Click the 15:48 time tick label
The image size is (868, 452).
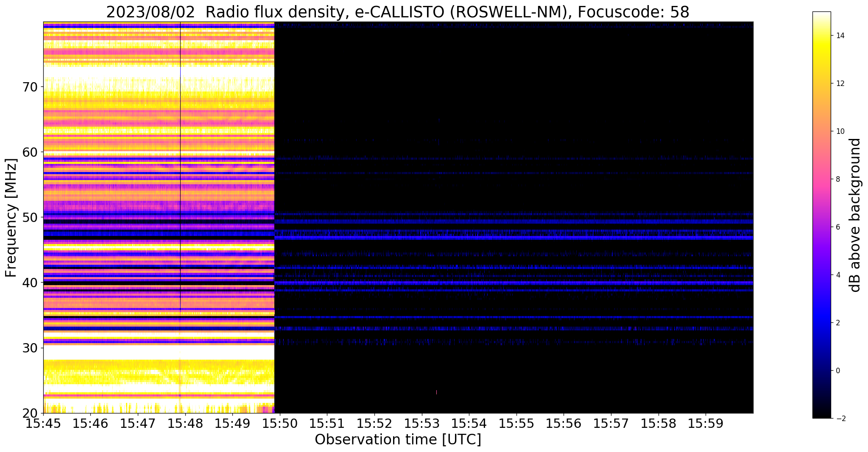pos(185,423)
